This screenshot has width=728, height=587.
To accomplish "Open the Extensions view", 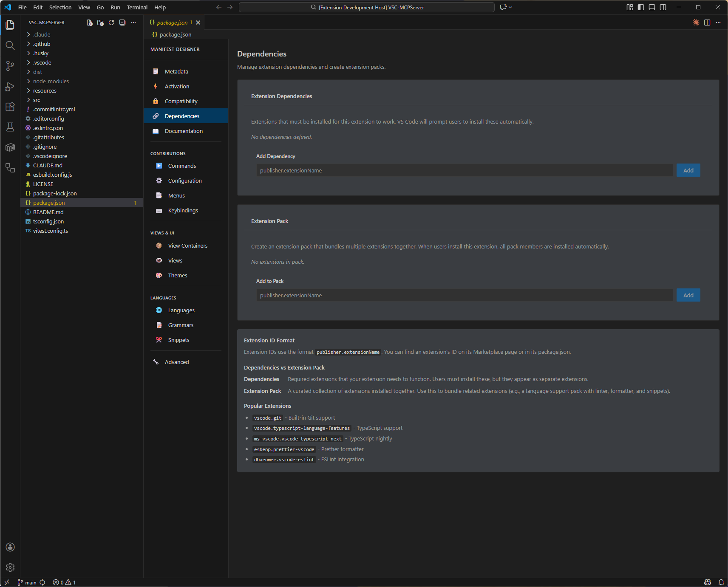I will pos(10,107).
